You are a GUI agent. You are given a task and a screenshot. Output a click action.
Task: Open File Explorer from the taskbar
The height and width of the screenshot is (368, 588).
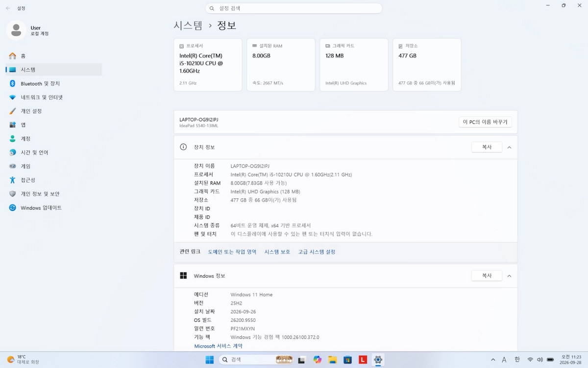[x=332, y=360]
